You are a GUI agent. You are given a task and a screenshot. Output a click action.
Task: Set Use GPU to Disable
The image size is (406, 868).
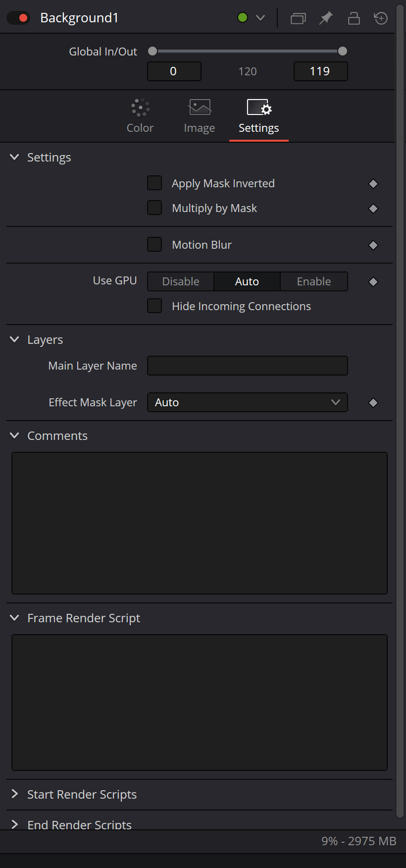(x=181, y=281)
